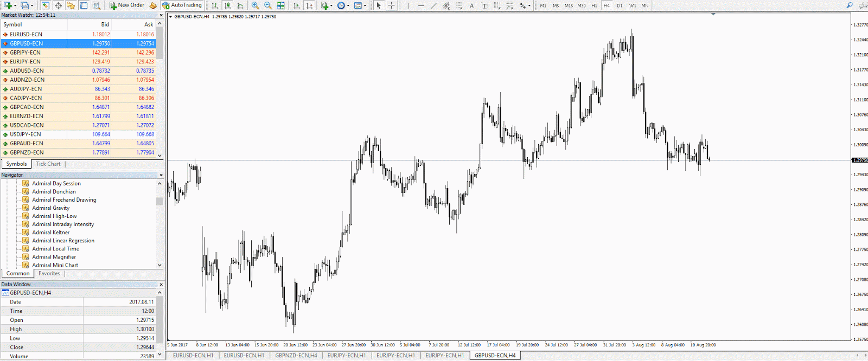The height and width of the screenshot is (361, 868).
Task: Select the horizontal line drawing tool
Action: pos(421,5)
